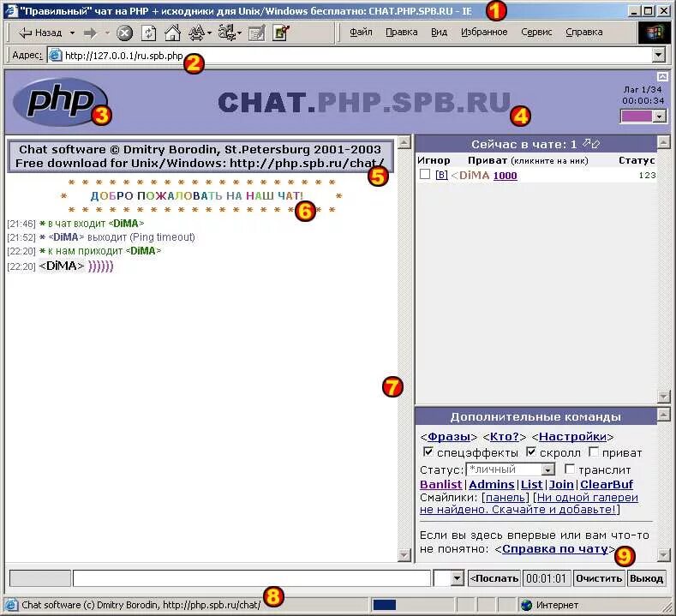The height and width of the screenshot is (616, 676).
Task: Click the user list scrollbar down arrow
Action: (x=663, y=395)
